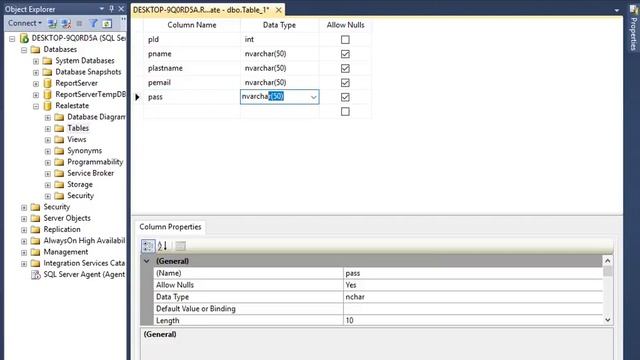Toggle Allow Nulls for plastname column
640x360 pixels.
(x=345, y=68)
